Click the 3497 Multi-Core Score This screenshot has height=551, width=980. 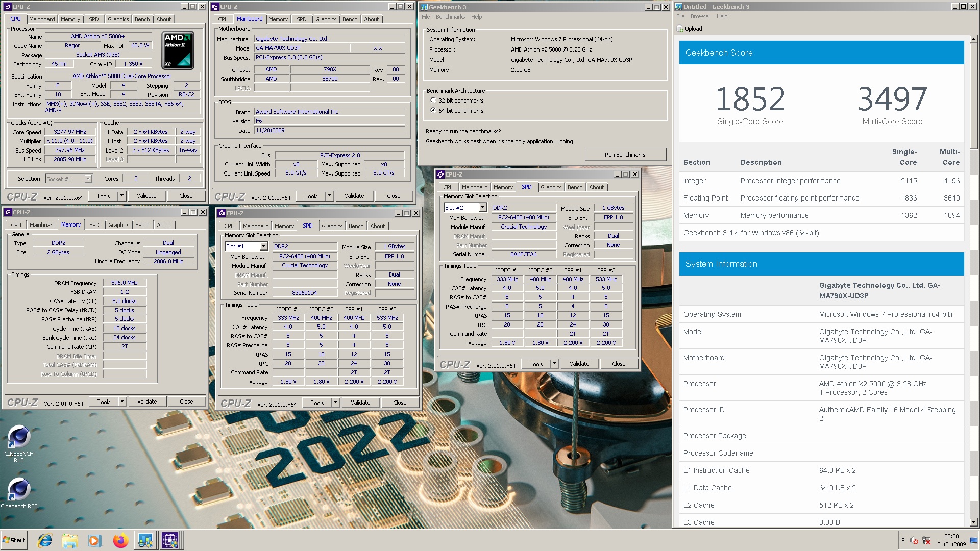[892, 98]
